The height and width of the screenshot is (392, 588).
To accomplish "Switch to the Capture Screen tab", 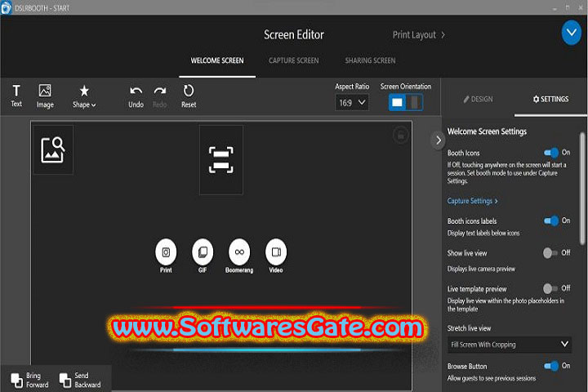I will click(x=294, y=60).
